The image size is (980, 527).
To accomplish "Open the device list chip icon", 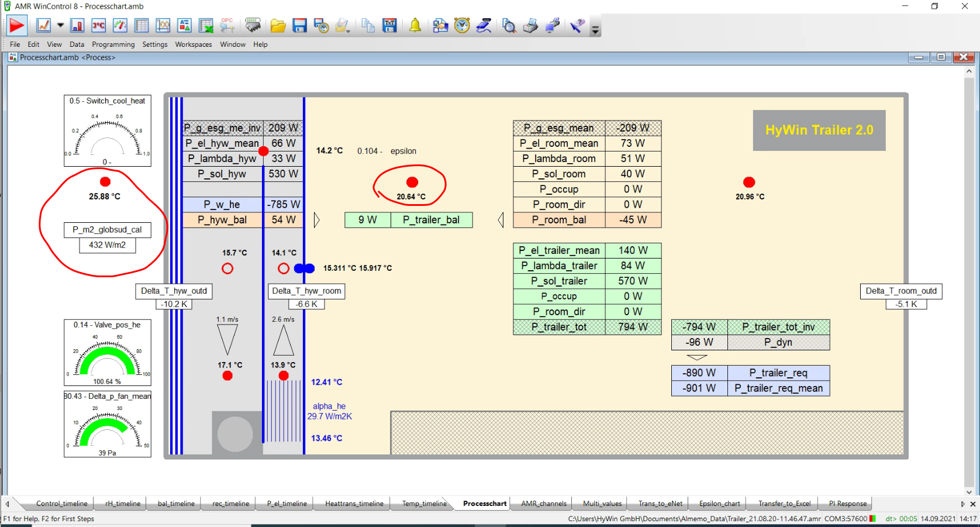I will 253,25.
